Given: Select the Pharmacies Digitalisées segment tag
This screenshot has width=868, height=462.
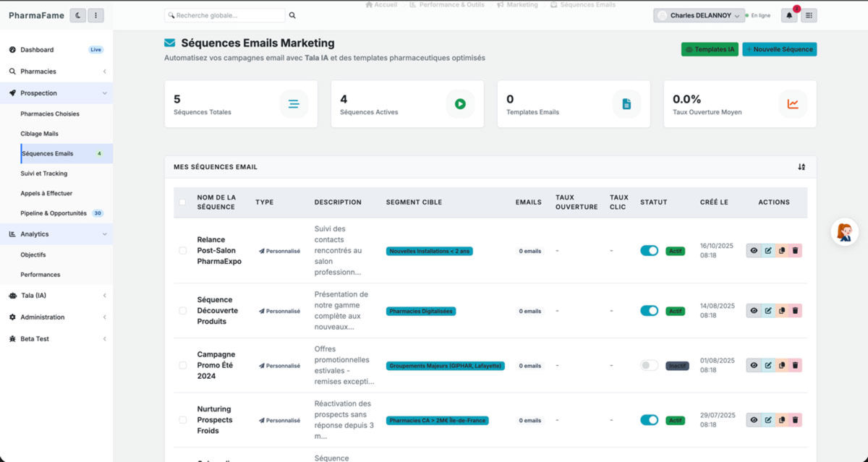Looking at the screenshot, I should pos(420,311).
